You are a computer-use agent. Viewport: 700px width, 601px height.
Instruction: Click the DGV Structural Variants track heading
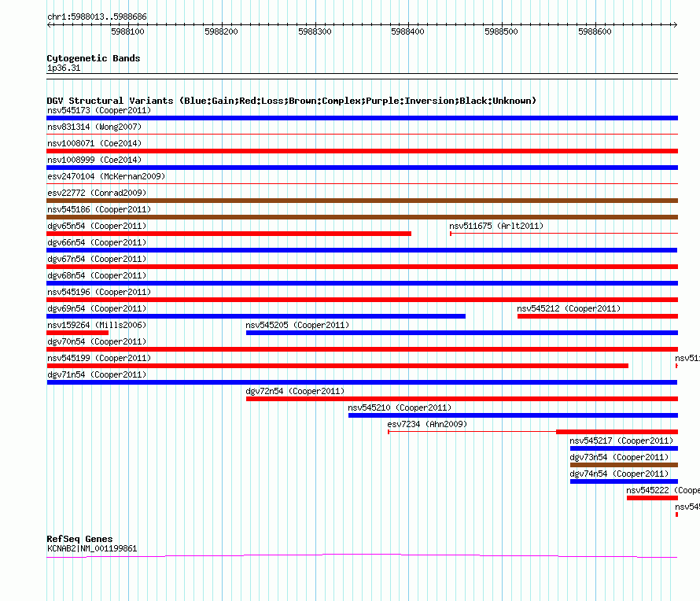point(292,101)
